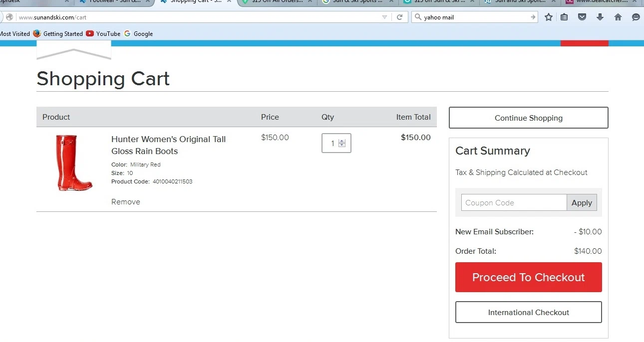Switch to the $15 Off All Orders tab
644x342 pixels.
tap(277, 1)
